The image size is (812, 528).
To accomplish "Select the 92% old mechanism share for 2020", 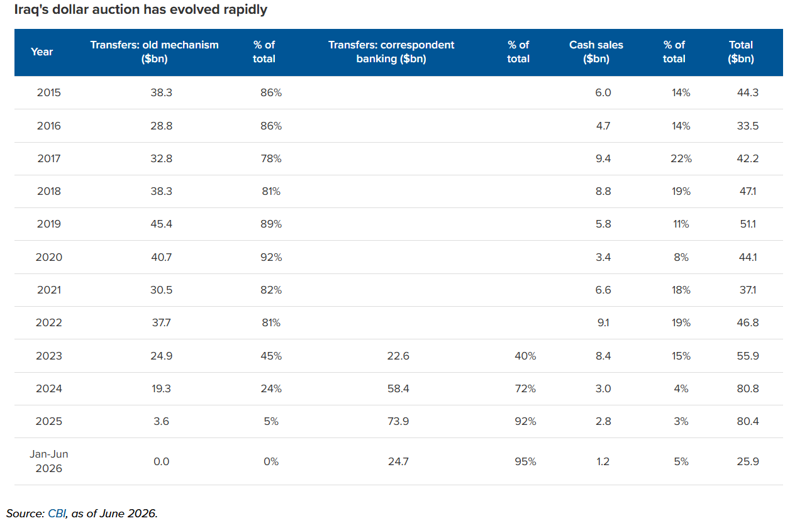I will pyautogui.click(x=271, y=258).
